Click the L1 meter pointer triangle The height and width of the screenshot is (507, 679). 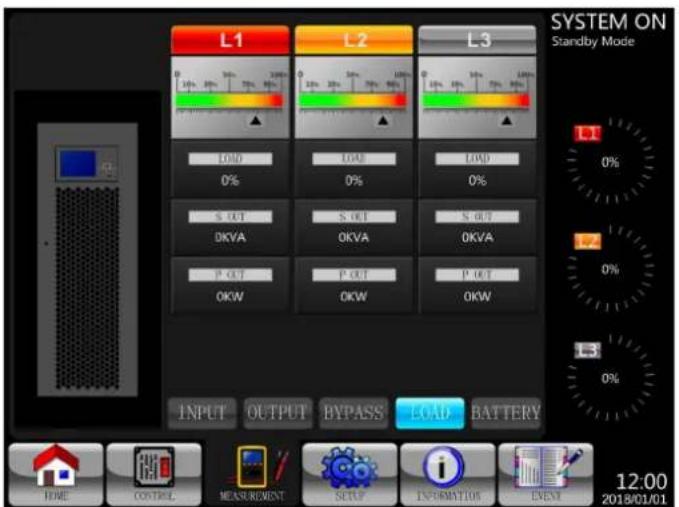coord(256,121)
